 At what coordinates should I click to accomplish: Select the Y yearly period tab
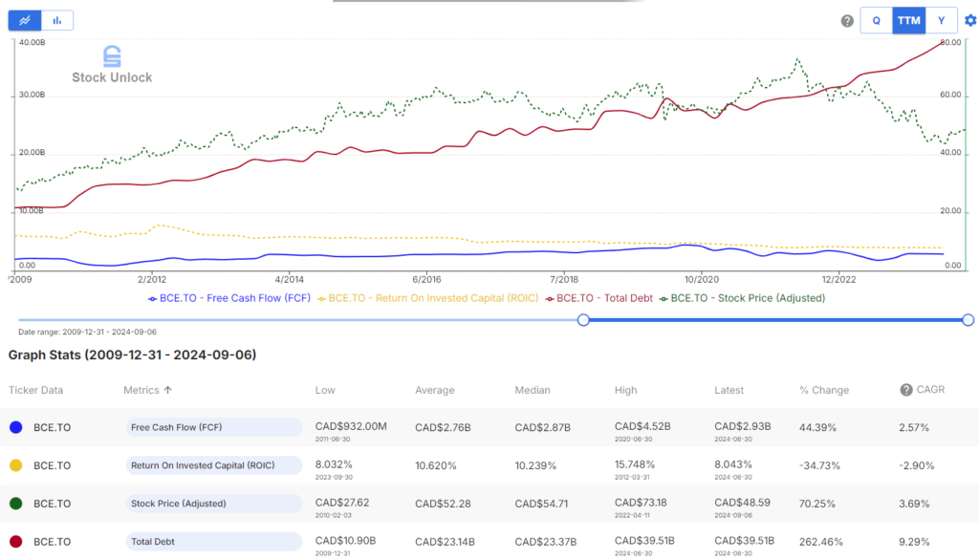point(941,21)
